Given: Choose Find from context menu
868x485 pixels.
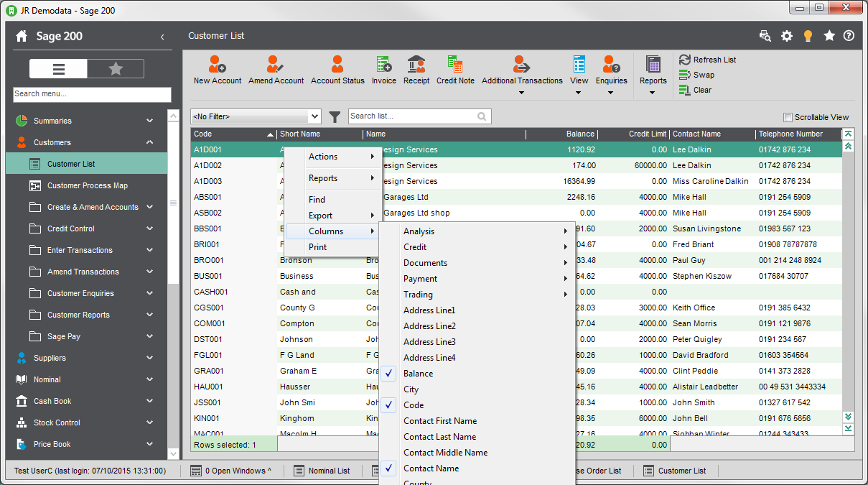Looking at the screenshot, I should pyautogui.click(x=333, y=200).
